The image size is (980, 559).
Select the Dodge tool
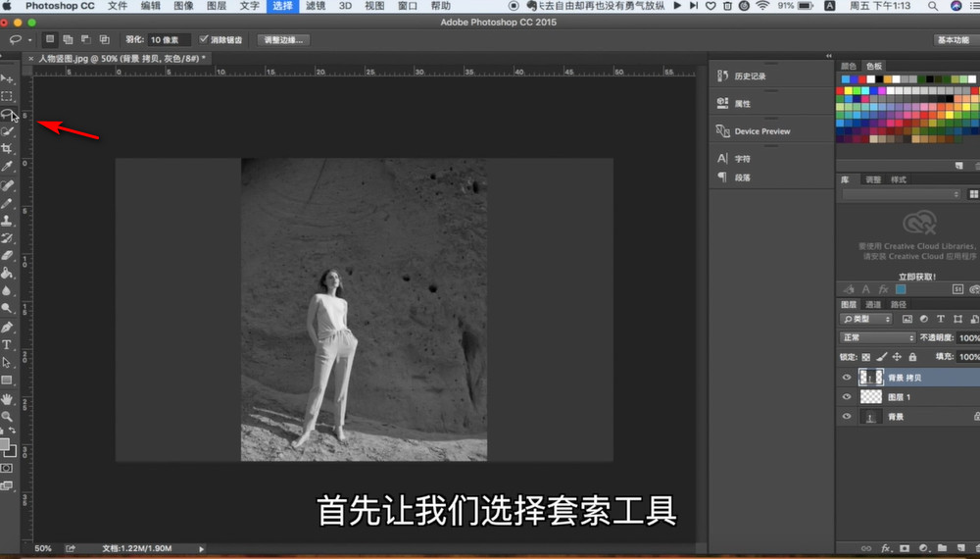7,308
